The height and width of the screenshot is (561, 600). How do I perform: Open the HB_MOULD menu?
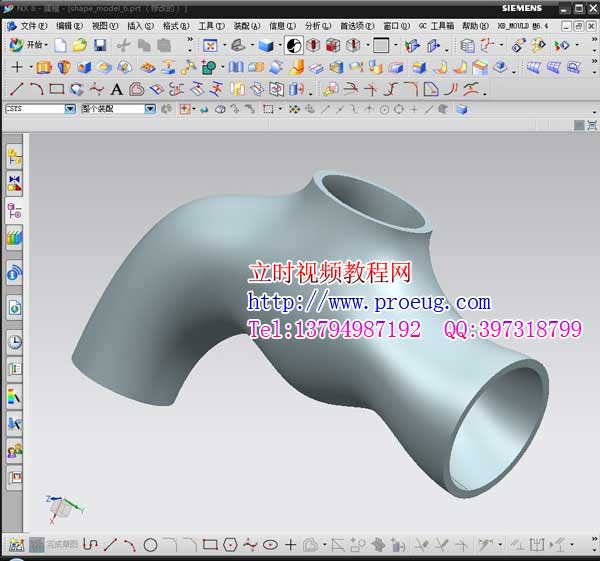(523, 26)
